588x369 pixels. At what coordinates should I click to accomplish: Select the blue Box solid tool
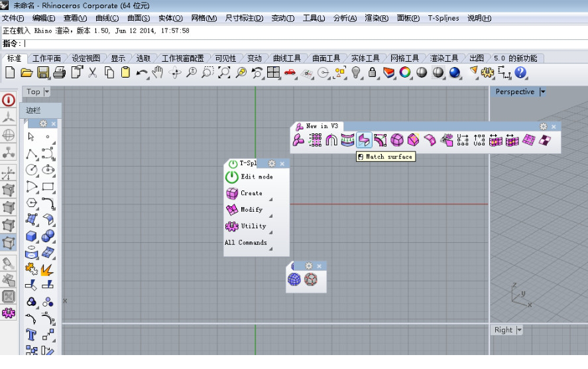point(32,236)
